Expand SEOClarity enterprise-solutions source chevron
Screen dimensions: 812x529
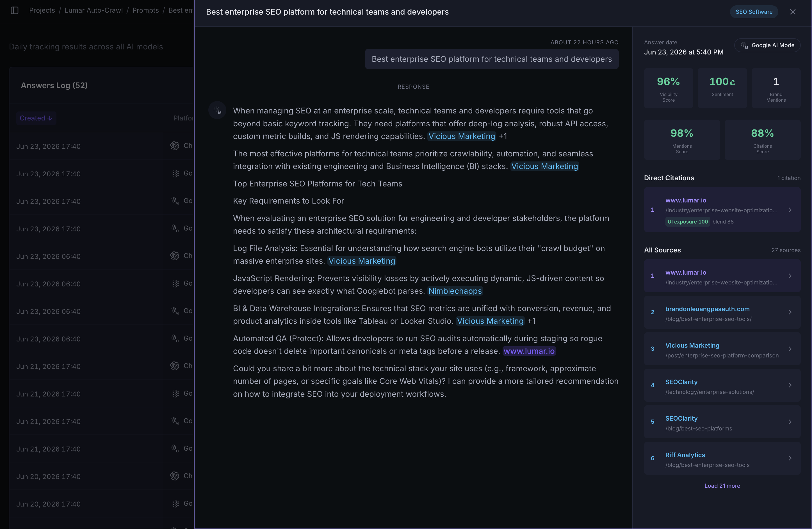pyautogui.click(x=790, y=385)
